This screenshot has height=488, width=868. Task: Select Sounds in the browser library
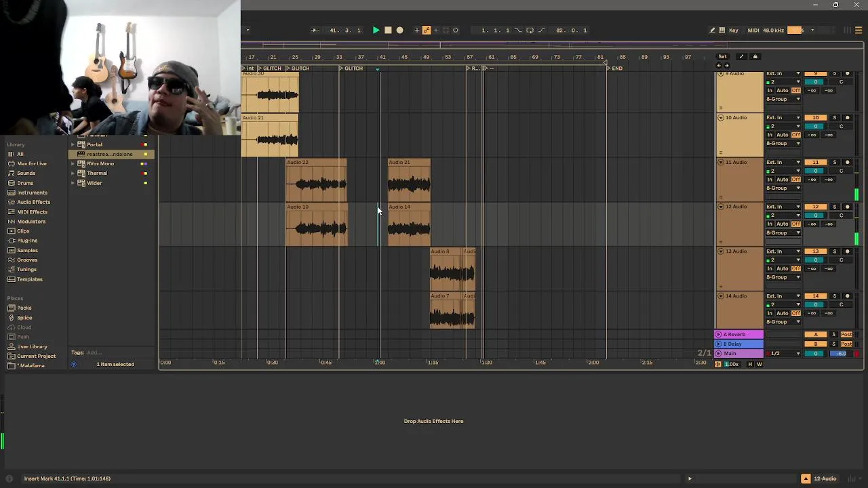coord(26,174)
